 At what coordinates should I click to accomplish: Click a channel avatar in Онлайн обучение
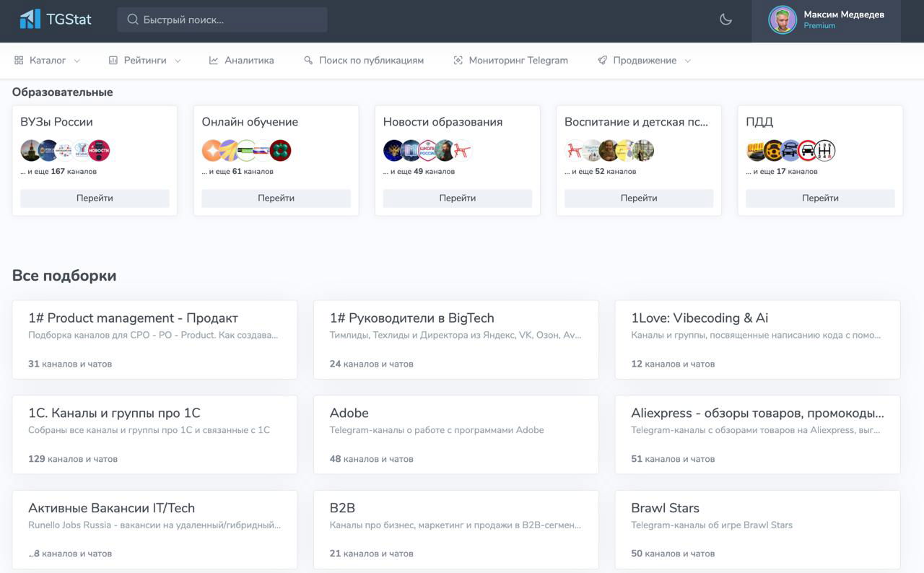click(212, 150)
